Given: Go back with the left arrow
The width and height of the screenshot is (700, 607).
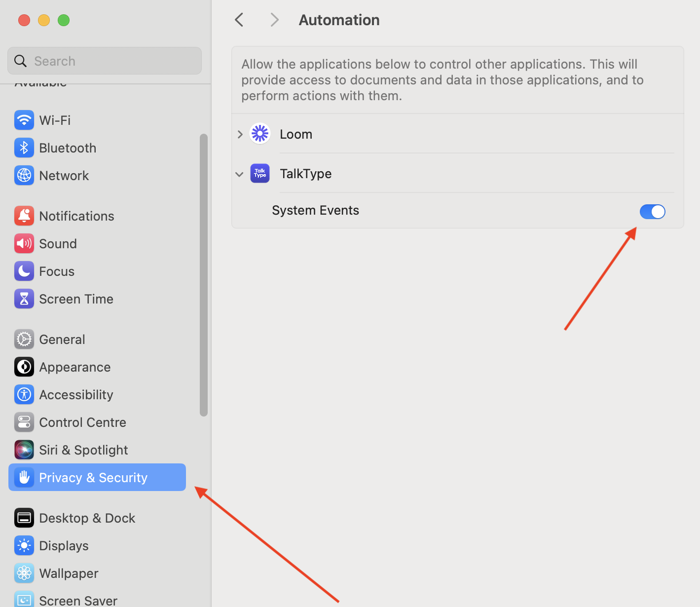Looking at the screenshot, I should tap(239, 20).
